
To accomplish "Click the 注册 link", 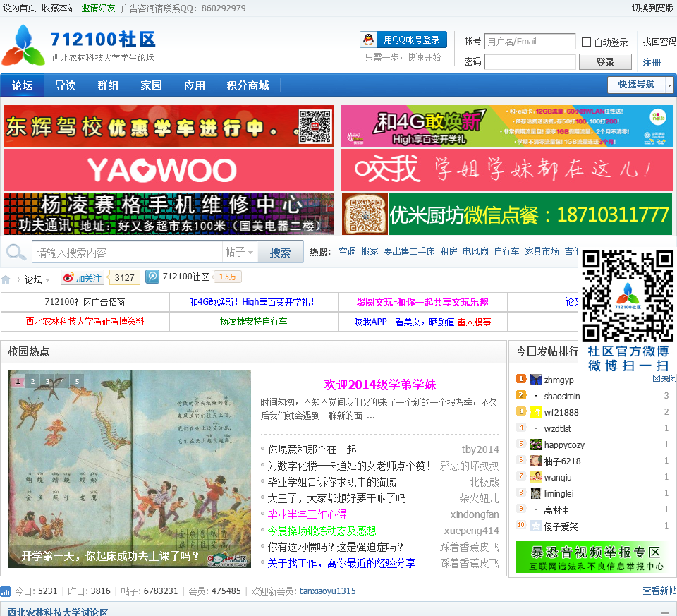I will [652, 62].
